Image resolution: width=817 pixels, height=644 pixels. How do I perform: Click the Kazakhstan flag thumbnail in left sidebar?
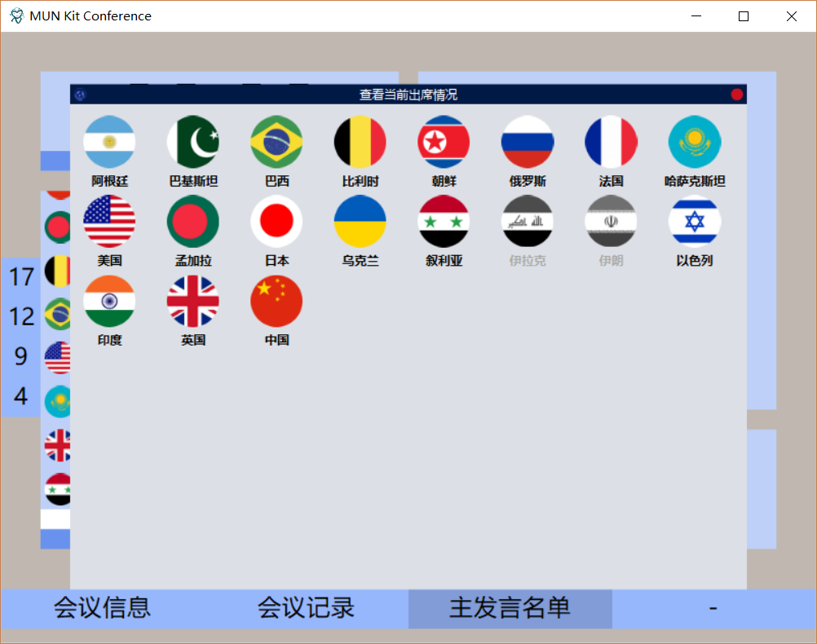(x=57, y=401)
